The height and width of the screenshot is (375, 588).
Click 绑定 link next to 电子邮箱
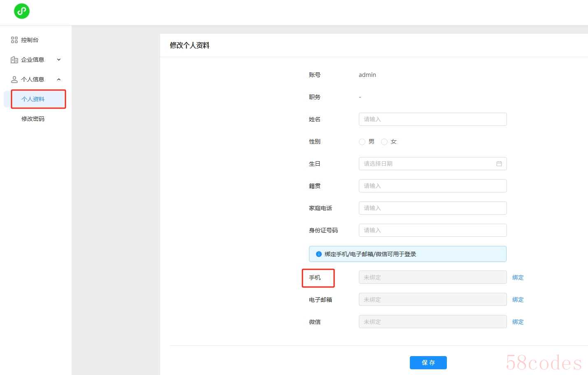click(518, 300)
